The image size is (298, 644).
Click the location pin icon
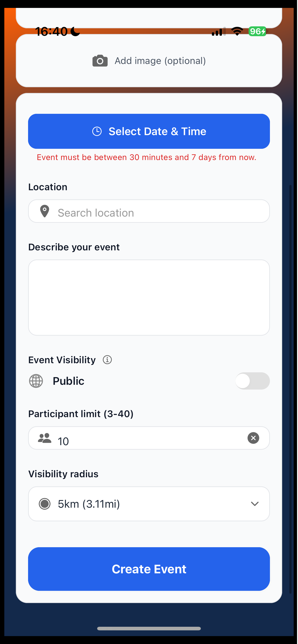[45, 211]
